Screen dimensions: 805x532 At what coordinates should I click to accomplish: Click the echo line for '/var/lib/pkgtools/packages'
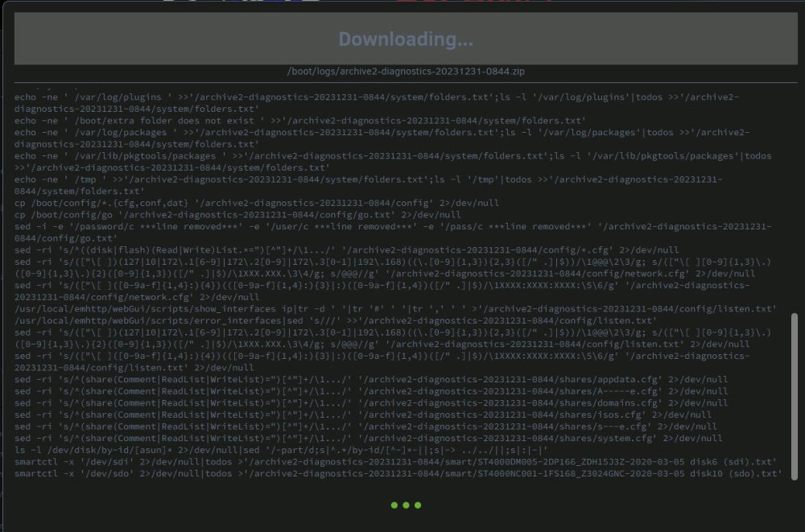click(x=393, y=162)
